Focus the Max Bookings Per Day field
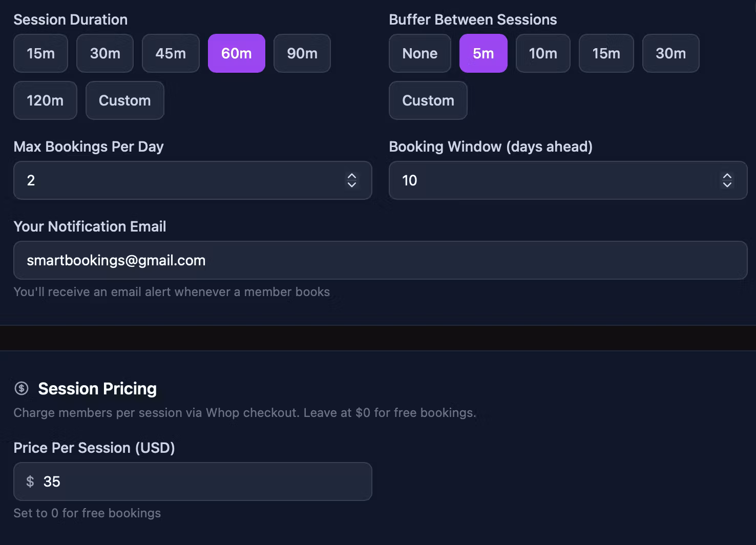Screen dimensions: 756x545 193,180
